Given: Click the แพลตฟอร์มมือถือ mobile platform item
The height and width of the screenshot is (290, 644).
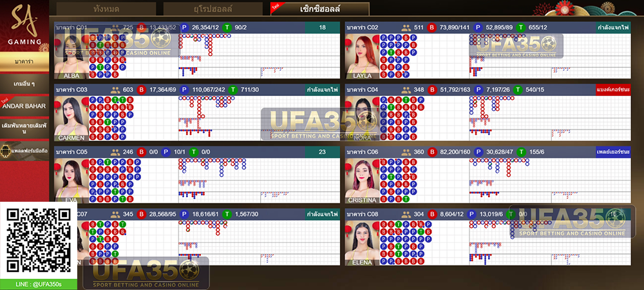Looking at the screenshot, I should (x=24, y=151).
